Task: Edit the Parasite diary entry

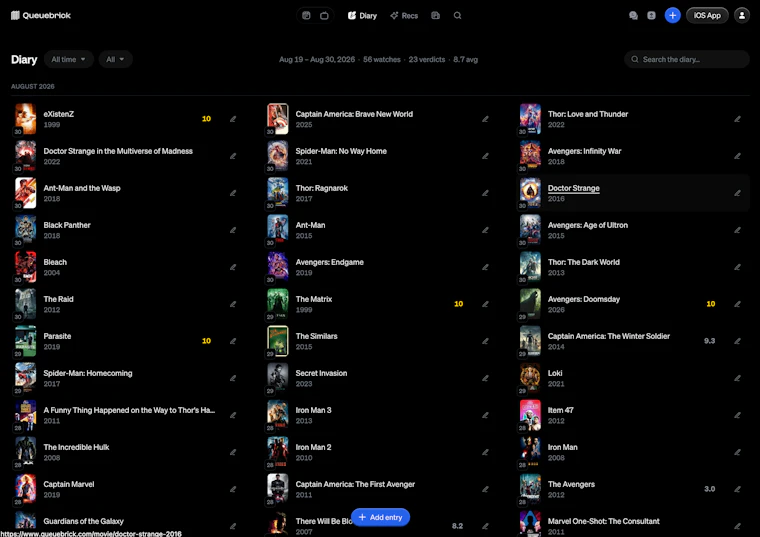Action: 233,341
